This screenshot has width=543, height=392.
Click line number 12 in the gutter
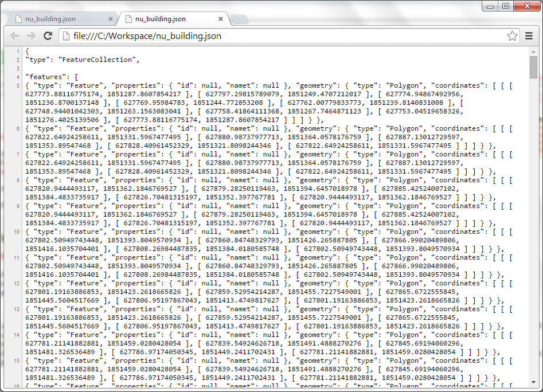point(17,283)
